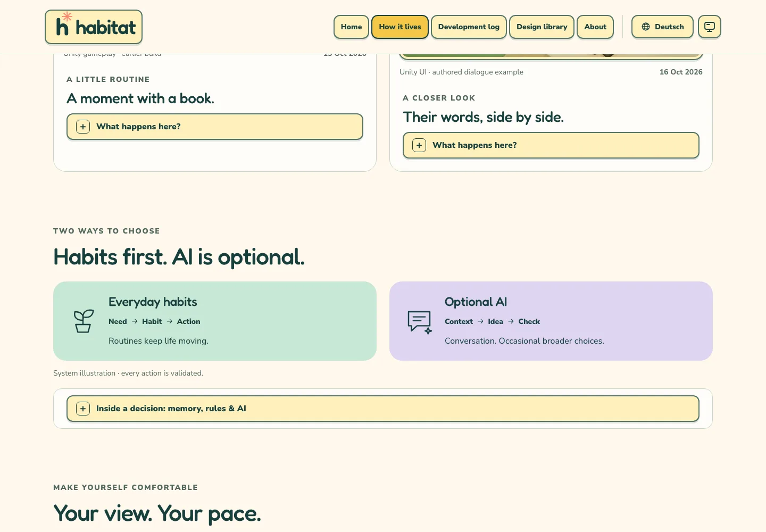
Task: Click plus icon in the A closer look card
Action: click(419, 145)
